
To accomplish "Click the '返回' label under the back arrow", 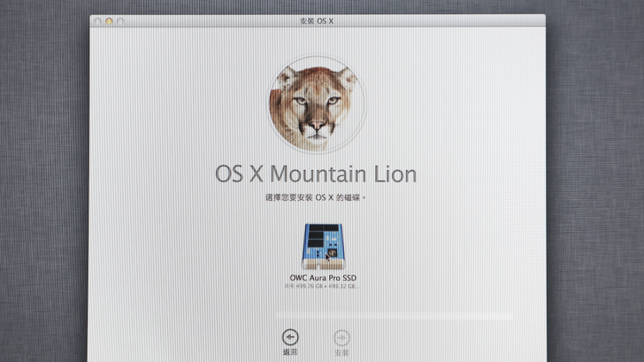I will pyautogui.click(x=290, y=352).
